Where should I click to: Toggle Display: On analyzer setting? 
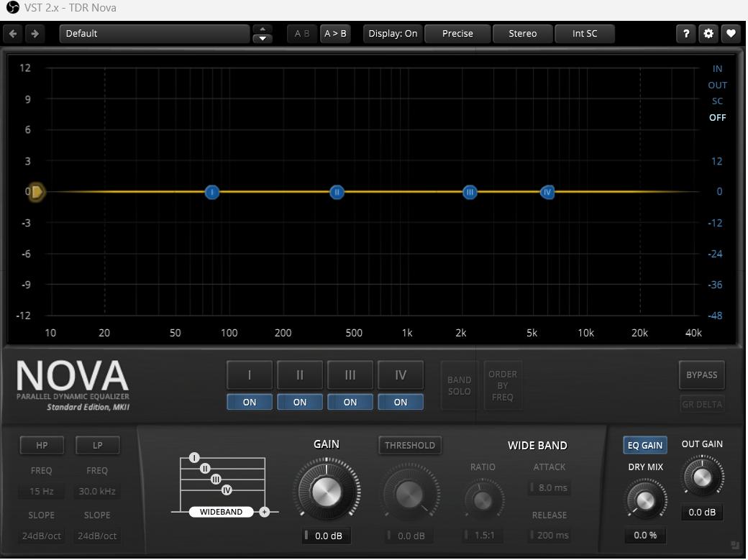point(393,34)
